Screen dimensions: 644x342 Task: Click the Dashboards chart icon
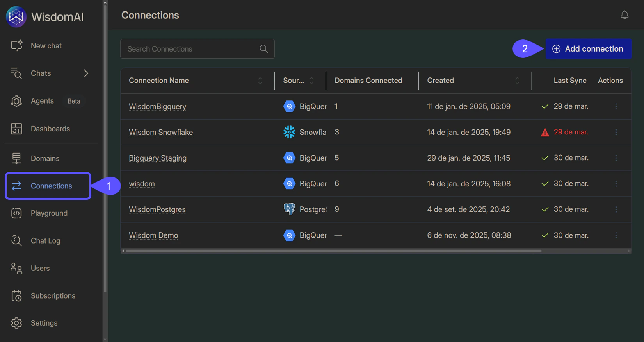pos(16,129)
